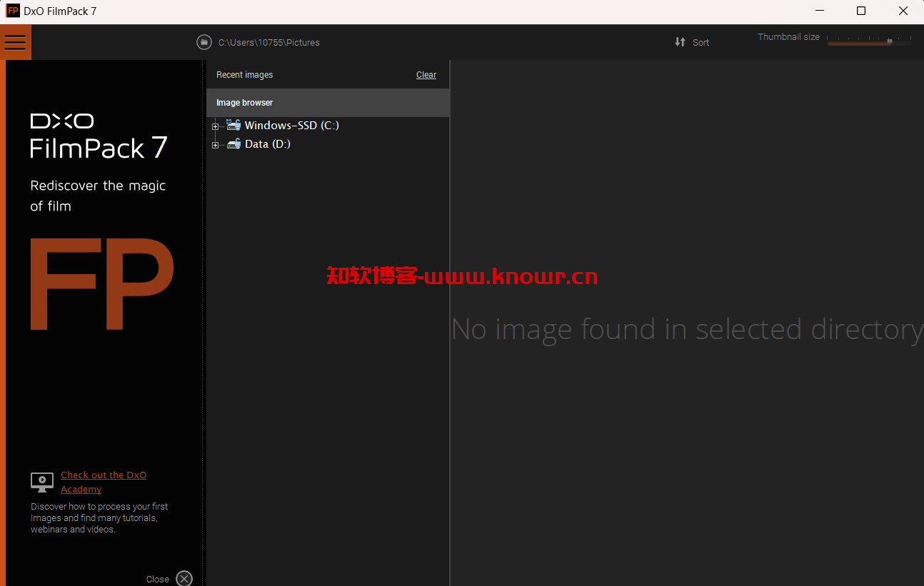Adjust the Thumbnail size slider
The height and width of the screenshot is (586, 924).
click(x=869, y=41)
